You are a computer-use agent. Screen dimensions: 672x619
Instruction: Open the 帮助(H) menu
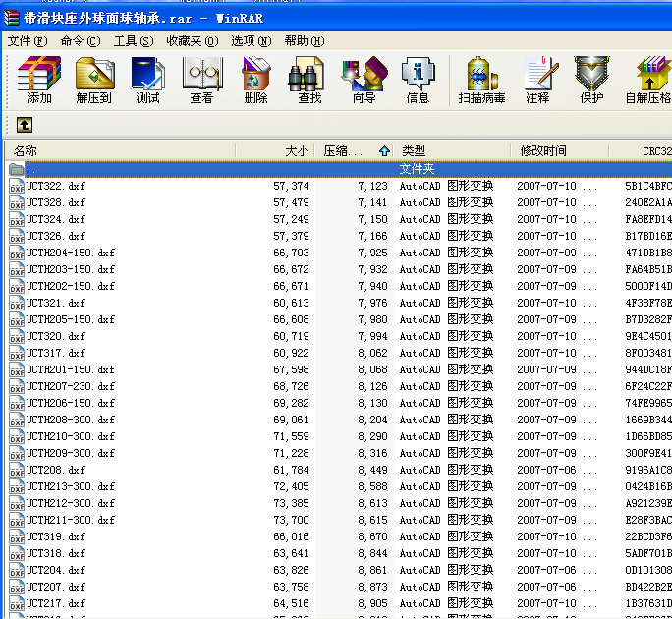305,41
